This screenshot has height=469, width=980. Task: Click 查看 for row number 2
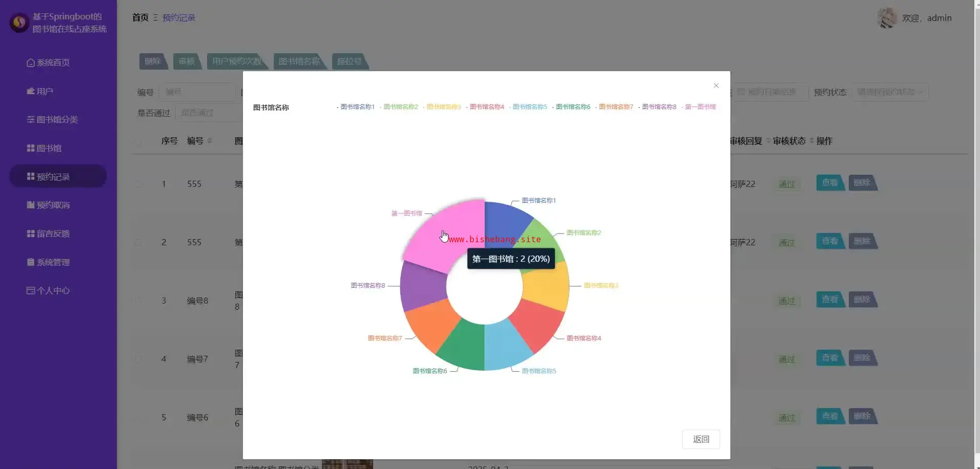coord(830,241)
